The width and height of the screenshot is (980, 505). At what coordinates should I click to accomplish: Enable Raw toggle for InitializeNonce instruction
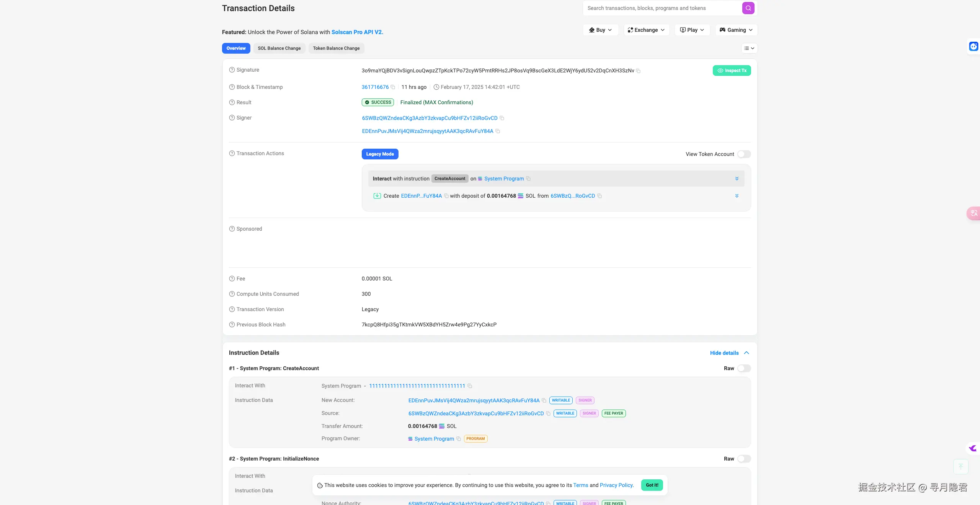point(744,459)
